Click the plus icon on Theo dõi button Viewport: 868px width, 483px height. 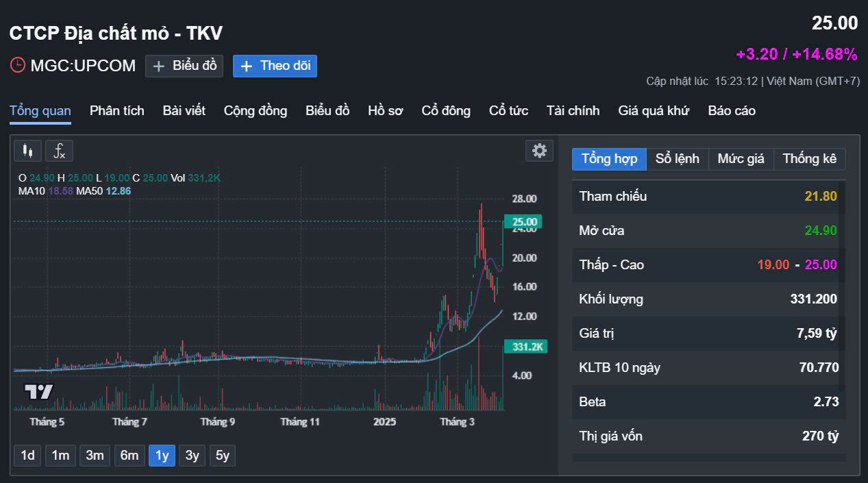[247, 66]
